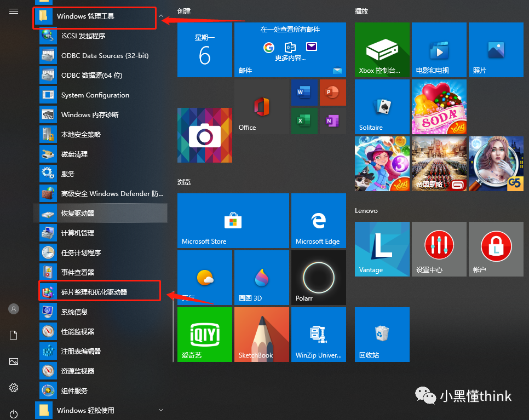Launch the Microsoft Edge tile
Image resolution: width=529 pixels, height=420 pixels.
[319, 221]
